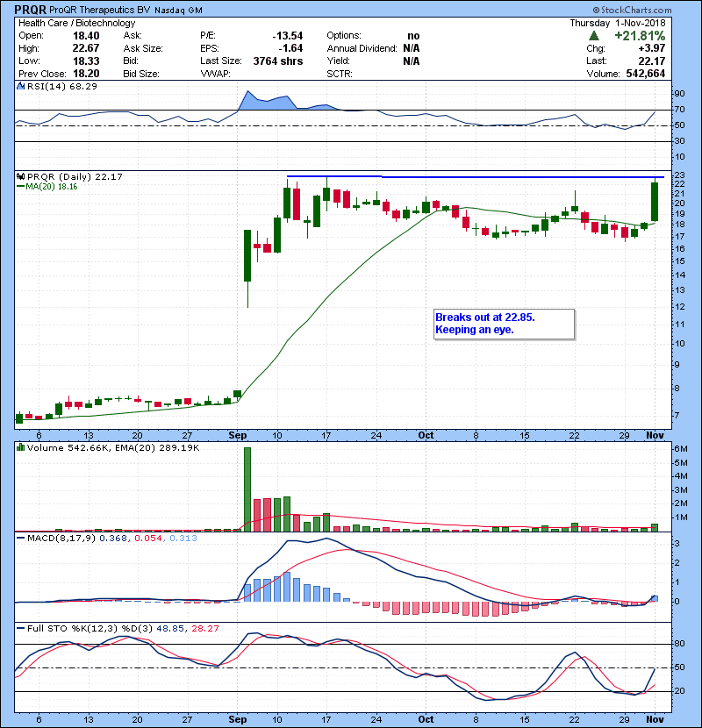The image size is (702, 728).
Task: Click the 'Nov' label on price chart axis
Action: click(x=655, y=436)
